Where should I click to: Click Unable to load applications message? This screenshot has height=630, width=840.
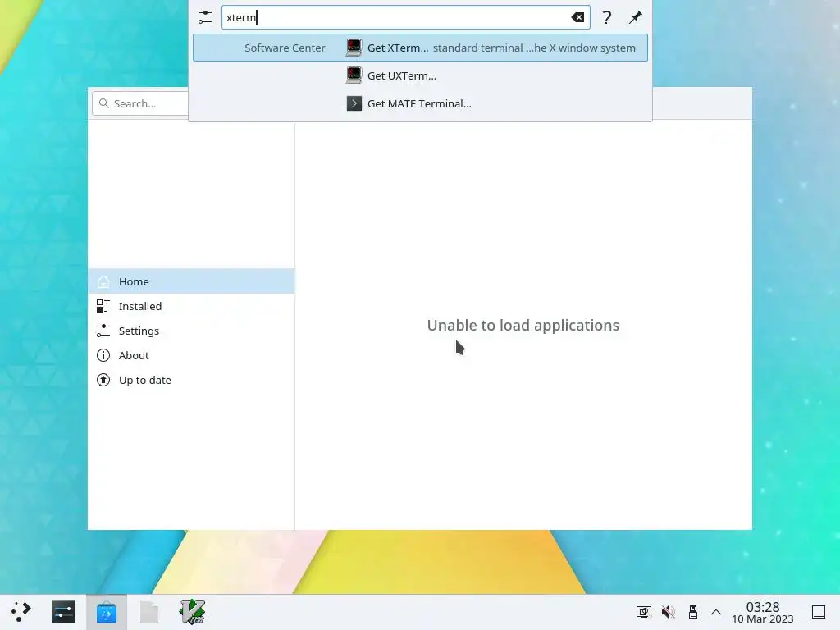tap(523, 325)
